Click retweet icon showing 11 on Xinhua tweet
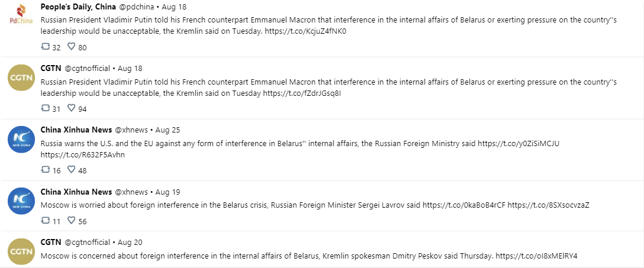This screenshot has height=268, width=644. pos(46,221)
